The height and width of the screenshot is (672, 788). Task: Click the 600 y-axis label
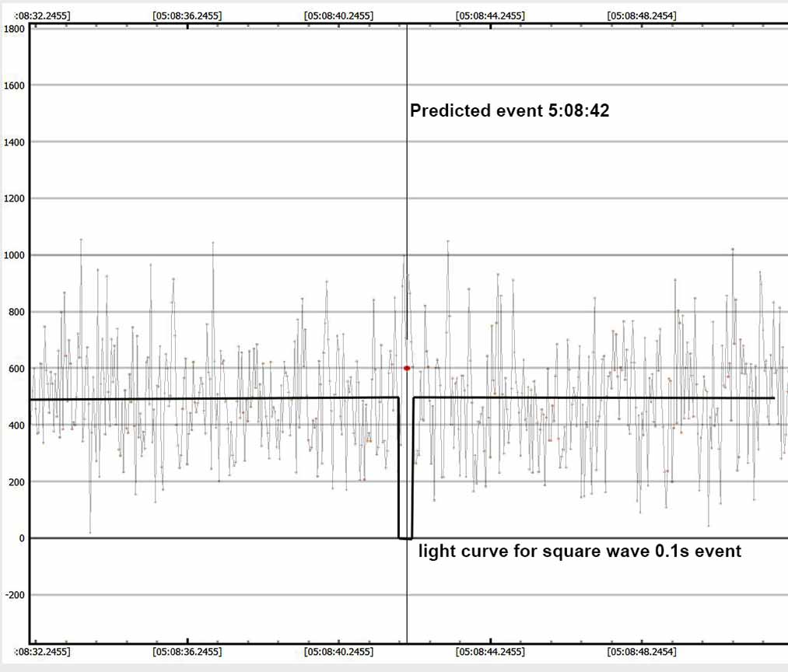point(16,369)
